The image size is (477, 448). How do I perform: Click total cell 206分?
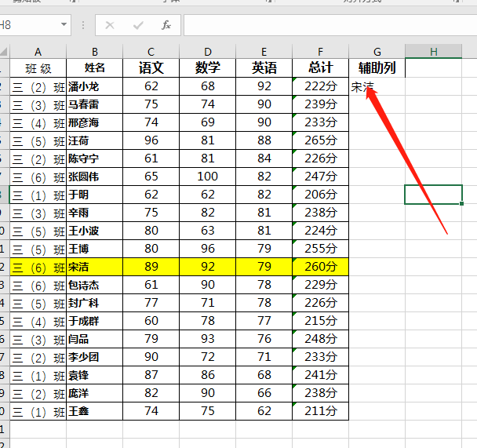pos(320,195)
